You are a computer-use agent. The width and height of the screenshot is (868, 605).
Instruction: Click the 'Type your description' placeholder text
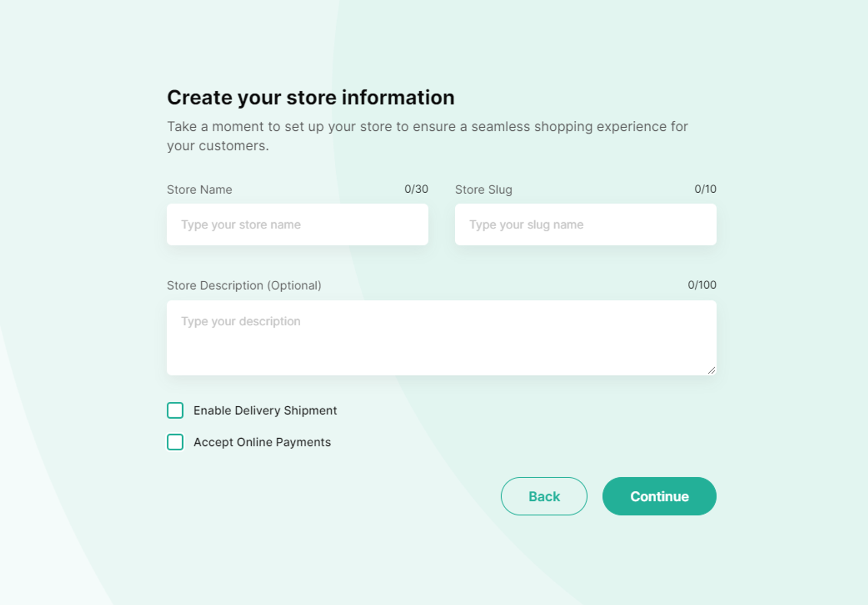pyautogui.click(x=241, y=321)
